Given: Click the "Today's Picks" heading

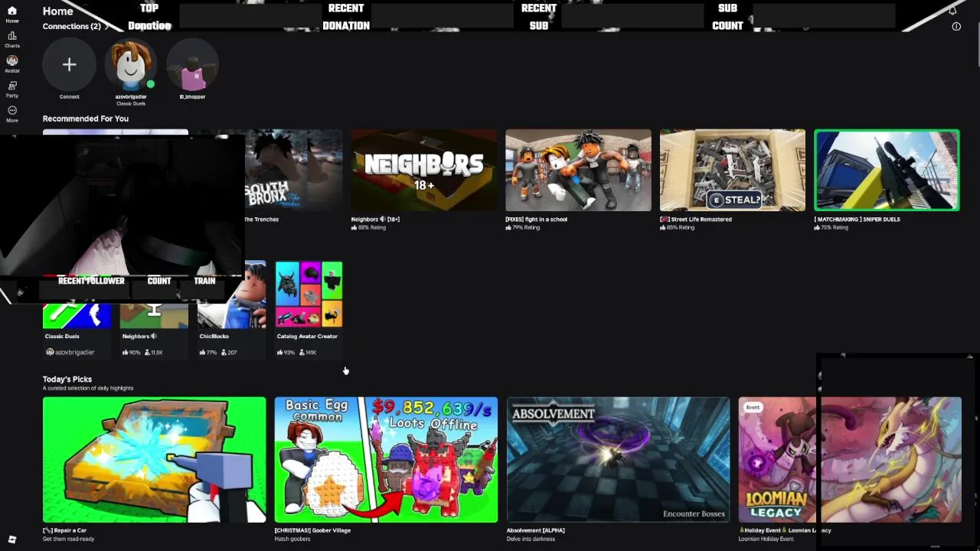Looking at the screenshot, I should pos(67,379).
